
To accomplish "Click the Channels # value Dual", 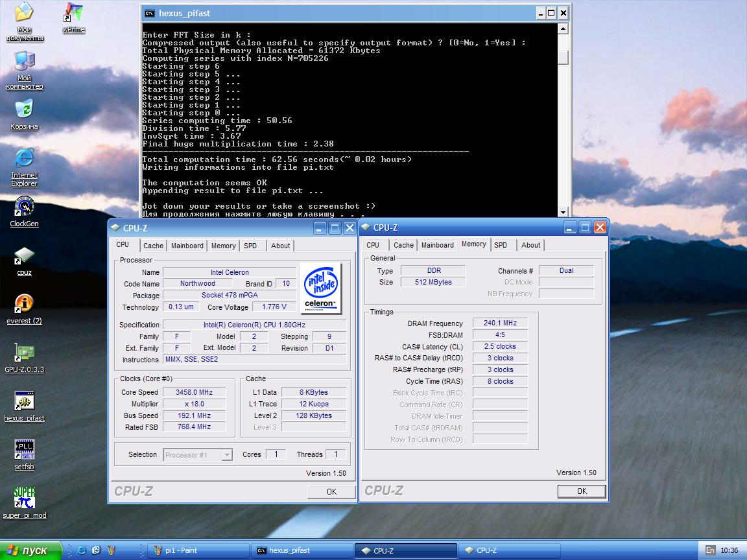I will click(567, 270).
